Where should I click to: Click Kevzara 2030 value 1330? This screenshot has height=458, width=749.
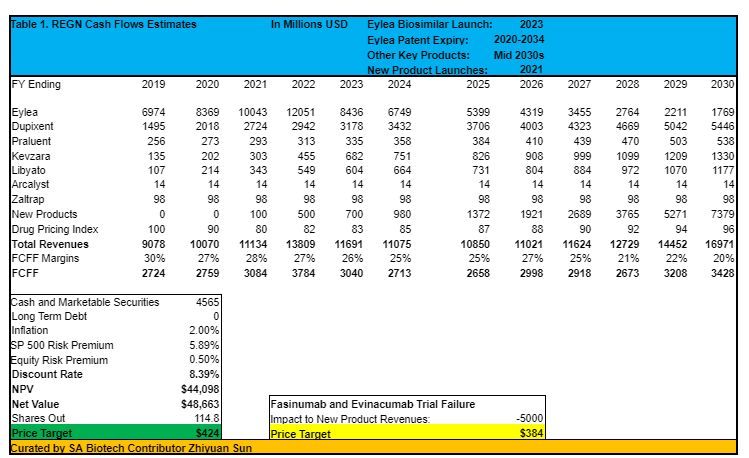pos(722,156)
